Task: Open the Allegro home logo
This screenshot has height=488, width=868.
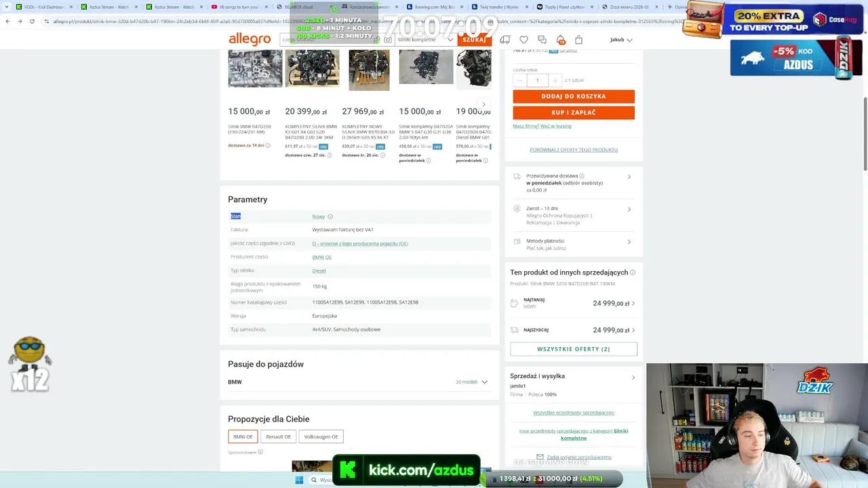Action: [250, 39]
